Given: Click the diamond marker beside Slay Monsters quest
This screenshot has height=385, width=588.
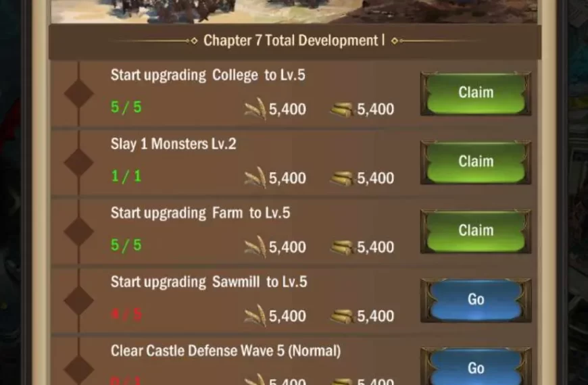Looking at the screenshot, I should (79, 162).
